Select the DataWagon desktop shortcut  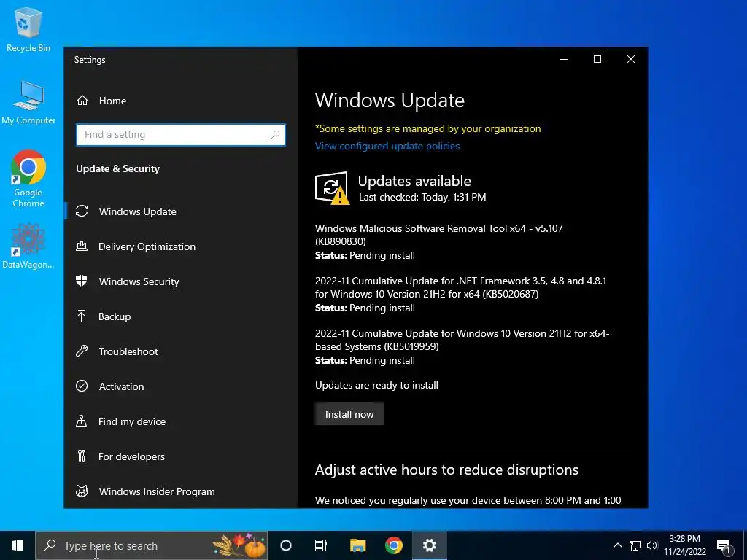pyautogui.click(x=28, y=246)
